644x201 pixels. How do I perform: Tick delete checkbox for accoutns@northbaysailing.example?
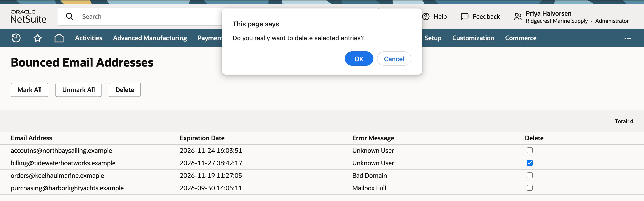tap(530, 150)
